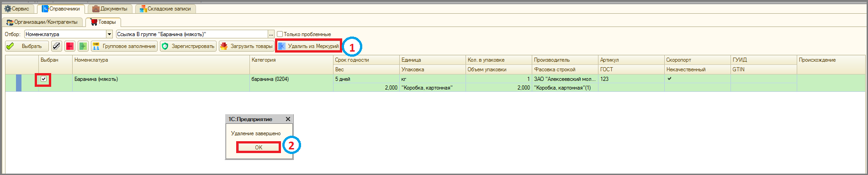Select cell 5 дней

click(366, 79)
